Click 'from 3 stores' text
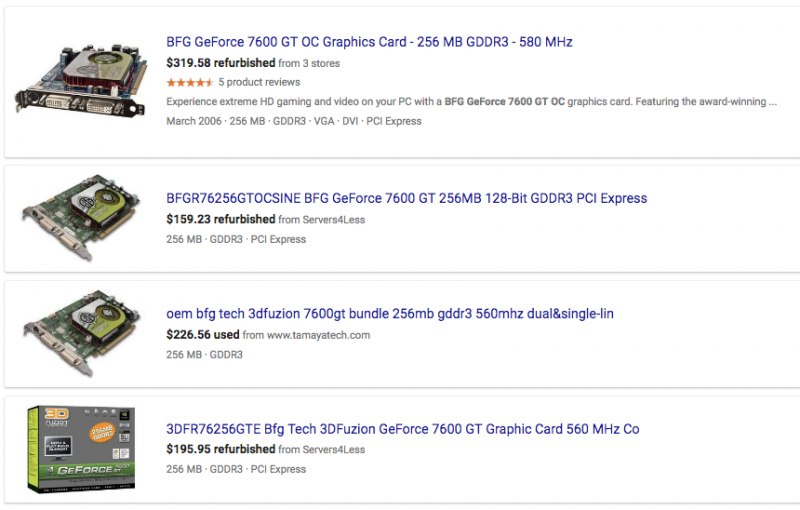800x510 pixels. click(309, 63)
